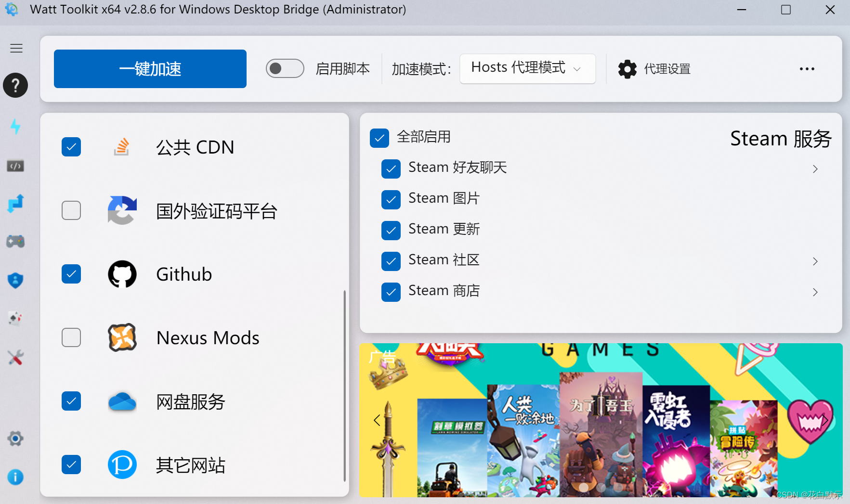
Task: Uncheck the 其它网站 checkbox
Action: point(71,465)
